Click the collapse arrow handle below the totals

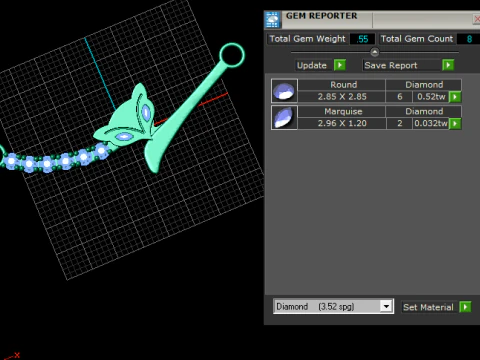coord(375,52)
